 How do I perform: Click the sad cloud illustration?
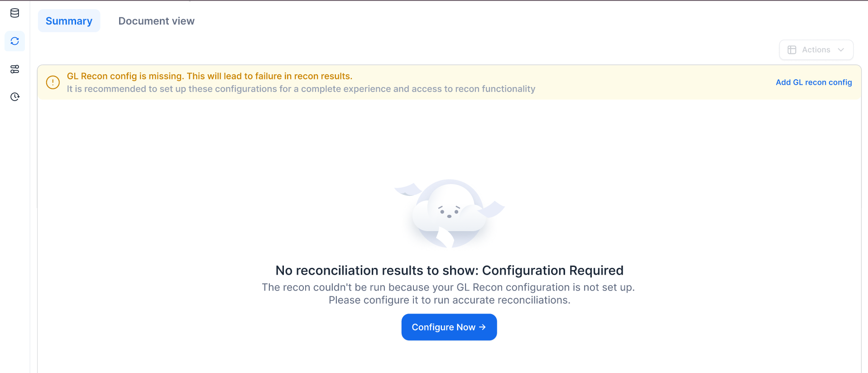point(449,213)
